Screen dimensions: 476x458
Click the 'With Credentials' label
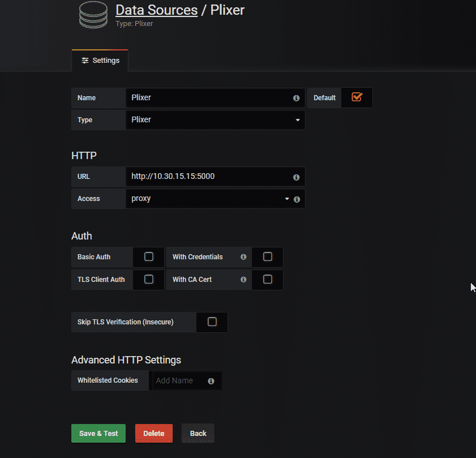(198, 257)
